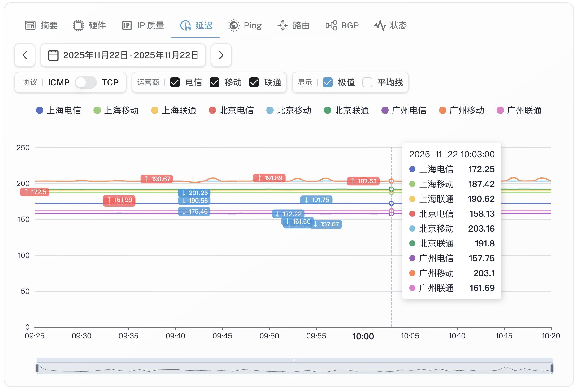Viewport: 577px width, 392px height.
Task: Click the 硬件 hardware chip icon
Action: [x=79, y=25]
